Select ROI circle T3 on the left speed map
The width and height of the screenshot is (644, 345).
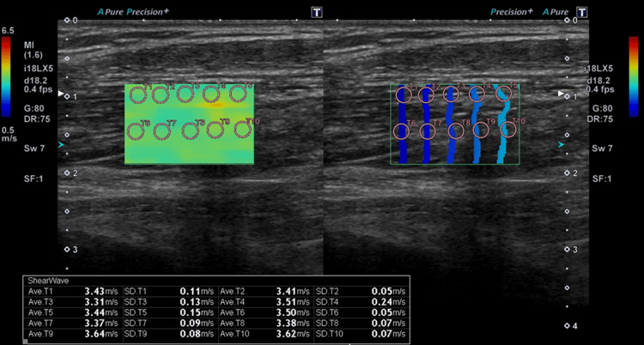[185, 94]
